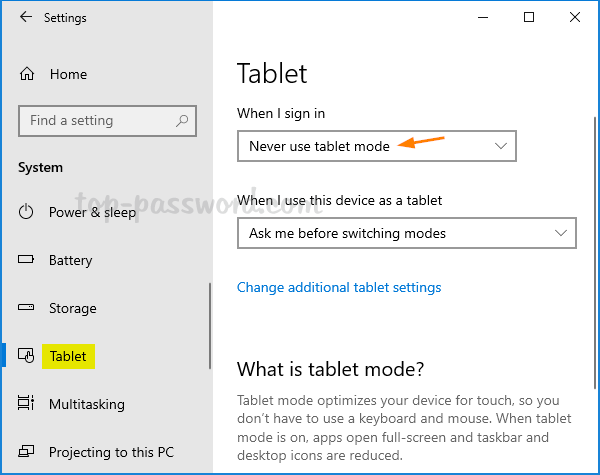Screen dimensions: 600x475
Task: Click the Tablet touch icon
Action: [26, 356]
